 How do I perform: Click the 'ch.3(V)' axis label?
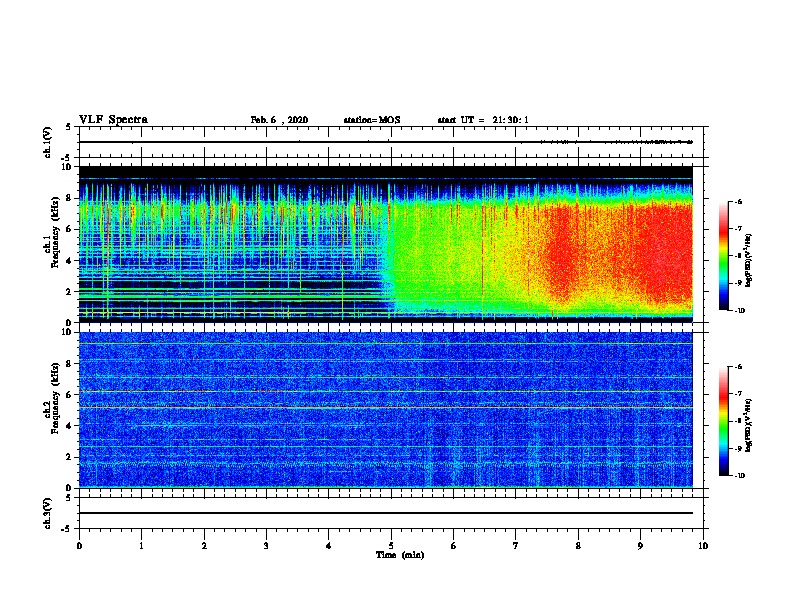pyautogui.click(x=48, y=513)
